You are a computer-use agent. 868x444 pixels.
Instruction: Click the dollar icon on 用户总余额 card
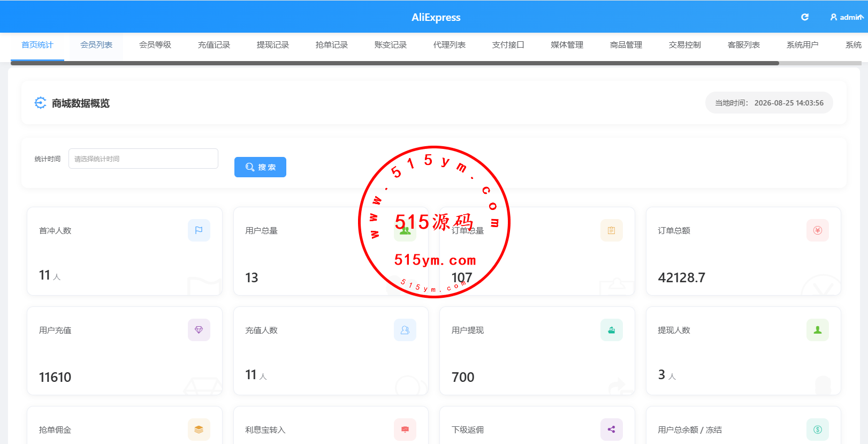818,430
